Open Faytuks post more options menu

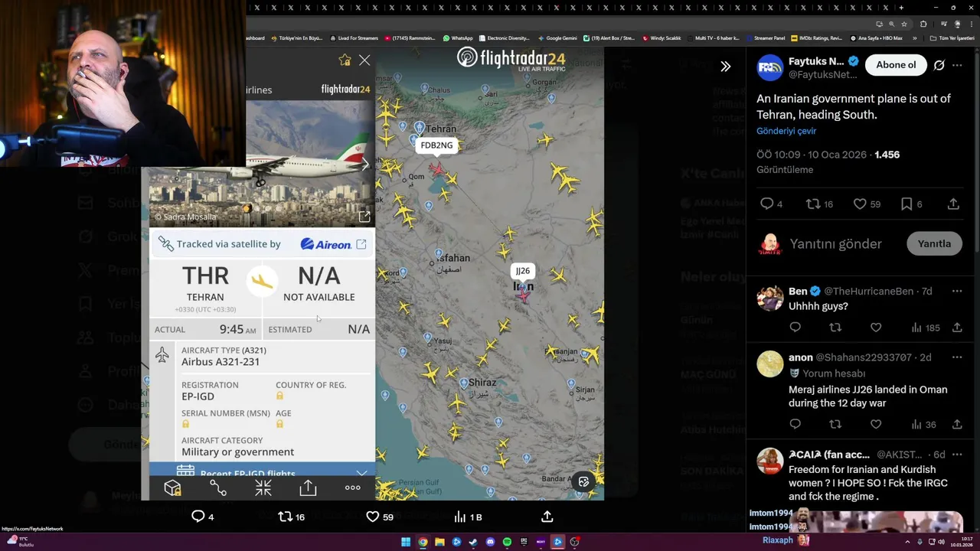(957, 65)
